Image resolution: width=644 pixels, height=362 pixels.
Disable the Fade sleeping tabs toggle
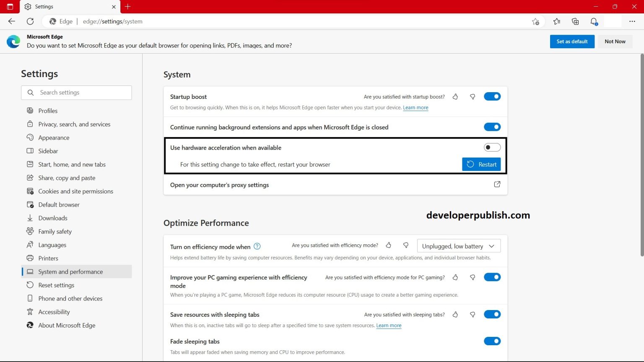coord(492,341)
